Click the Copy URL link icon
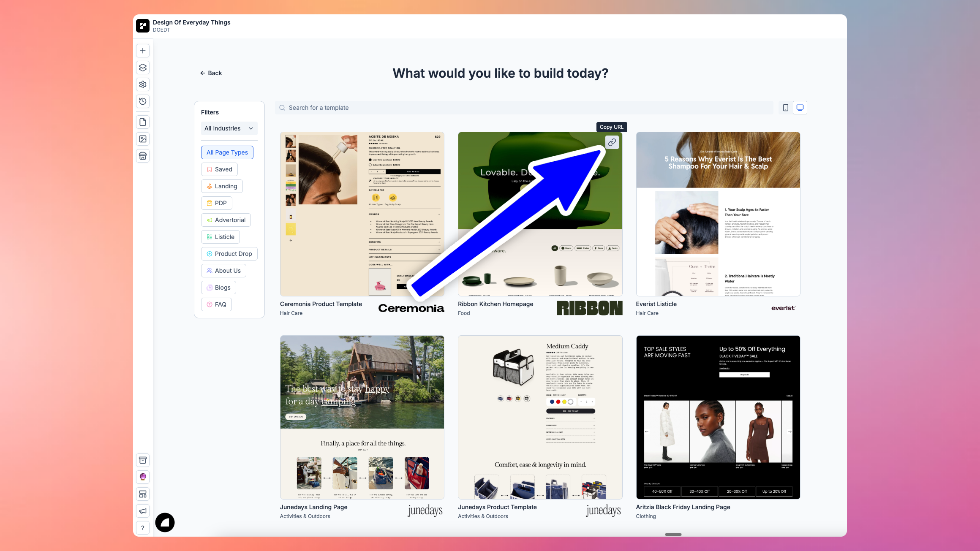 (612, 142)
